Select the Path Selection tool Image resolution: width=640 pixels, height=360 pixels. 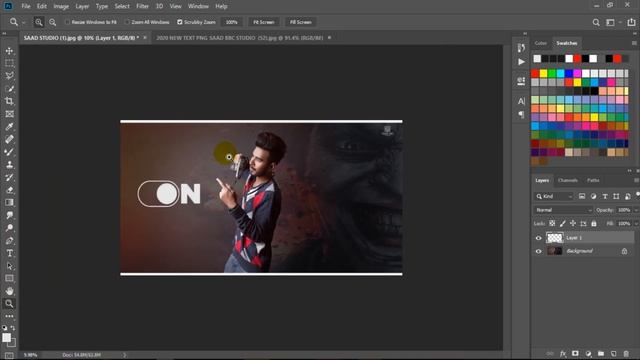[x=9, y=266]
